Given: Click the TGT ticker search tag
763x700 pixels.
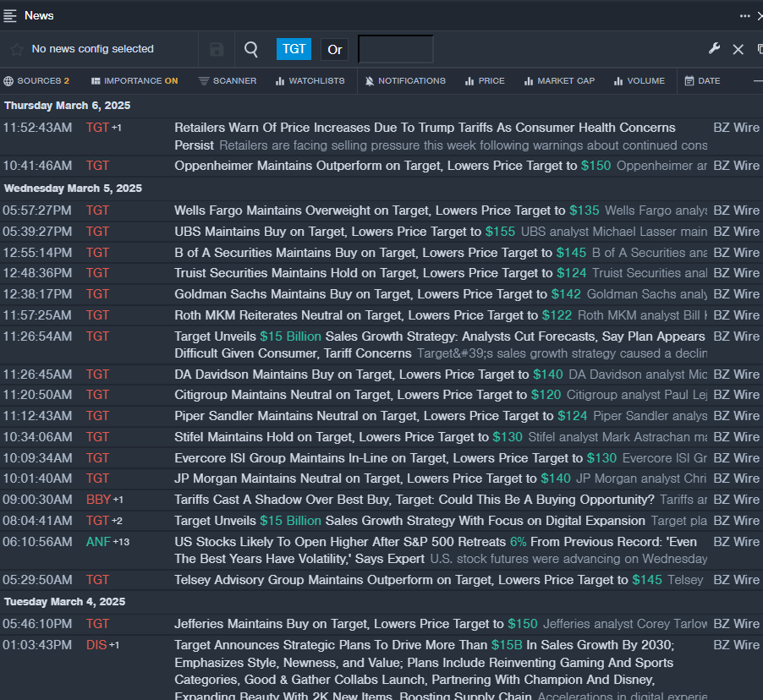Looking at the screenshot, I should 294,49.
